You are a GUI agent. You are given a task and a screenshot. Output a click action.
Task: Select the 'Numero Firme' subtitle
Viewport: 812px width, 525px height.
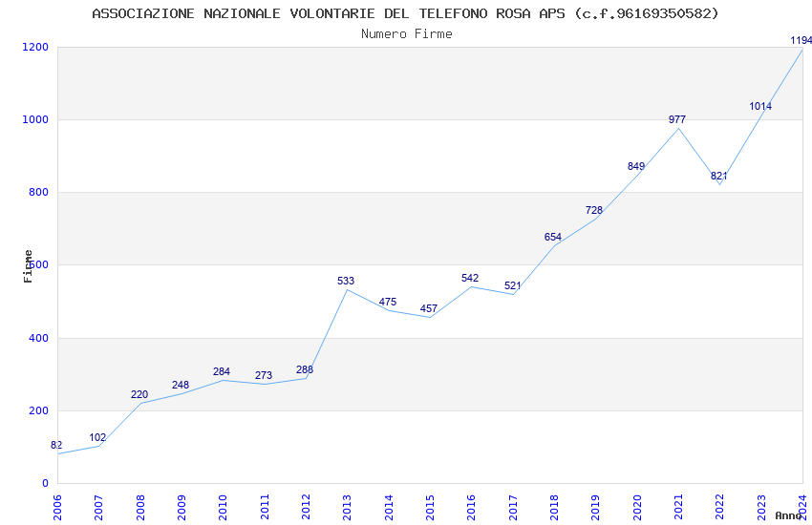(x=407, y=34)
